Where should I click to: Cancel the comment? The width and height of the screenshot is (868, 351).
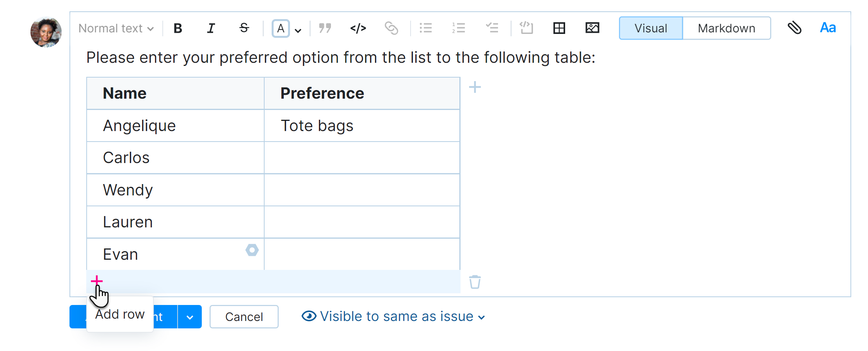pos(244,317)
